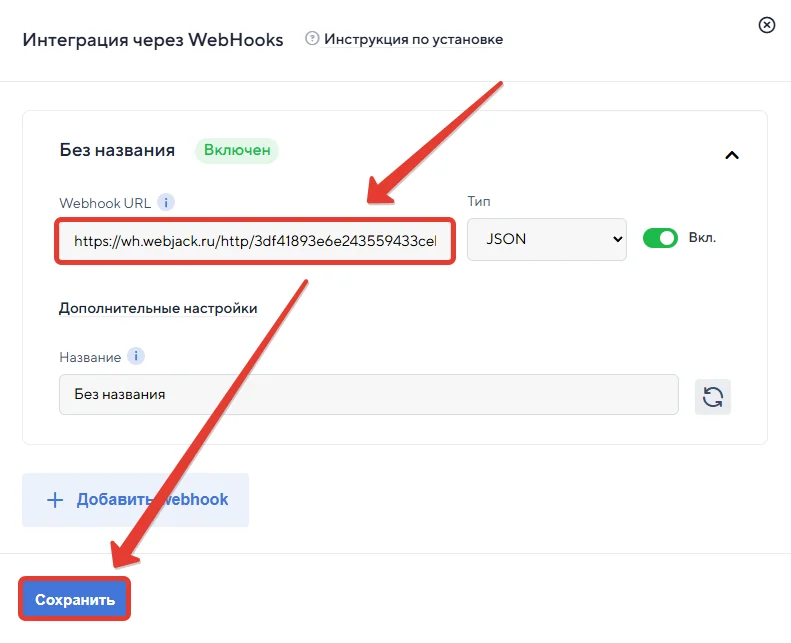791x643 pixels.
Task: Collapse the Без названия webhook section
Action: pyautogui.click(x=732, y=155)
